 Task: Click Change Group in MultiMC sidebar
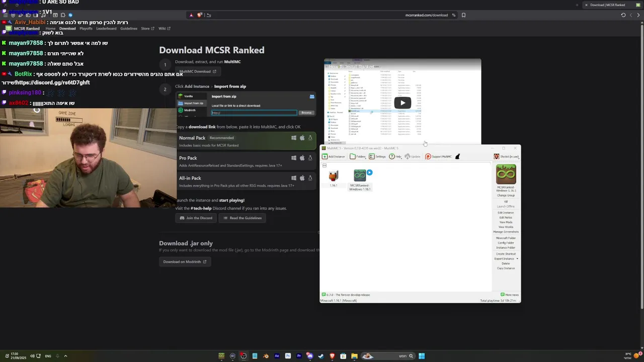pos(506,195)
